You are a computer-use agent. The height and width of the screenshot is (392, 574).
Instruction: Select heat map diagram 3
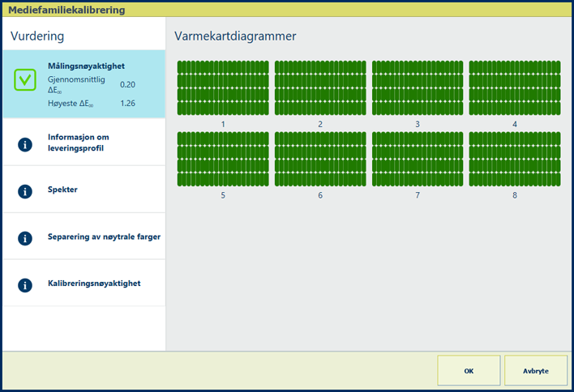click(418, 87)
